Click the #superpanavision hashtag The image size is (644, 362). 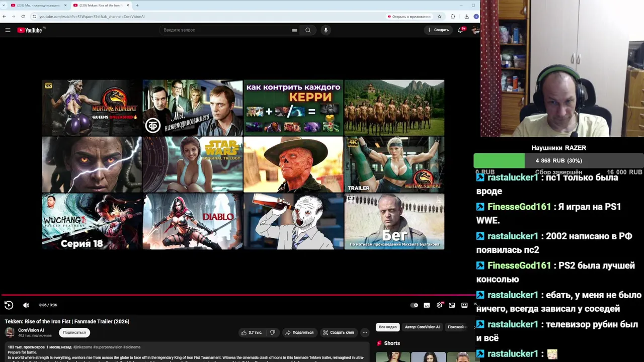pos(107,347)
